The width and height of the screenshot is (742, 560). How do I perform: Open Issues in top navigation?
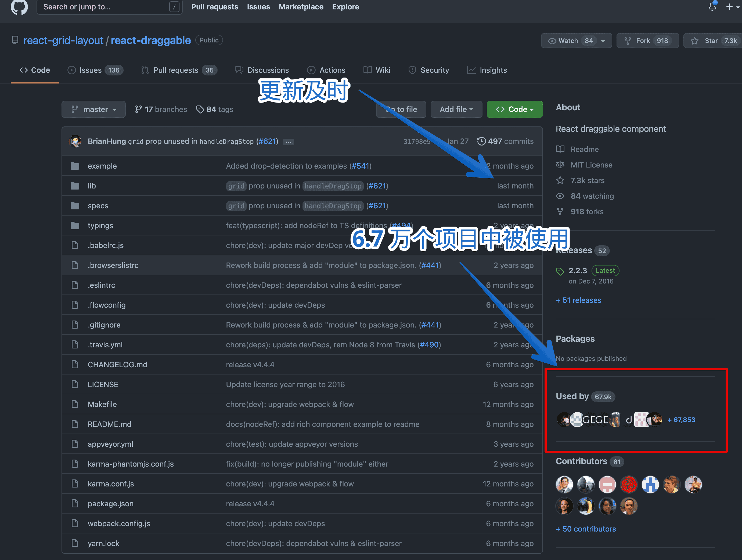258,7
